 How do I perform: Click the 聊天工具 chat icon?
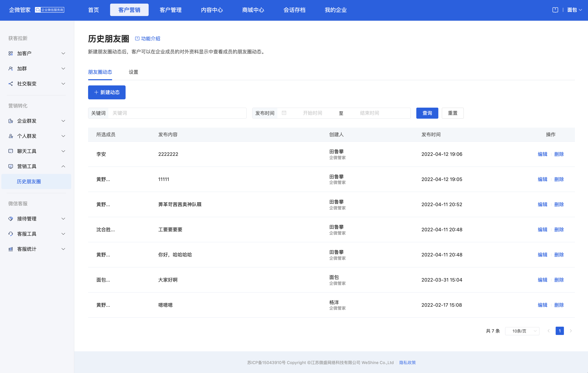click(x=10, y=151)
